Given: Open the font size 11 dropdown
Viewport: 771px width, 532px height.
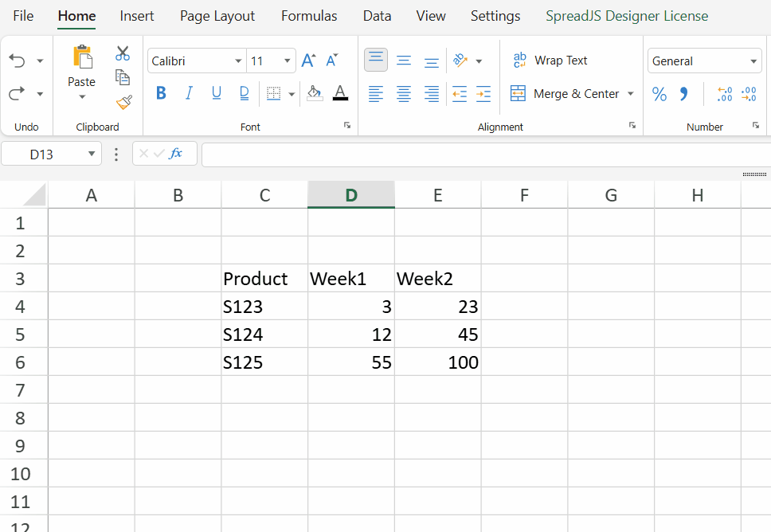Looking at the screenshot, I should pyautogui.click(x=288, y=61).
